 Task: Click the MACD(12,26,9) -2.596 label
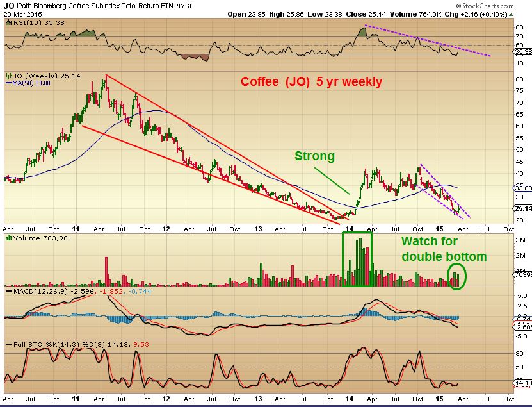(54, 292)
